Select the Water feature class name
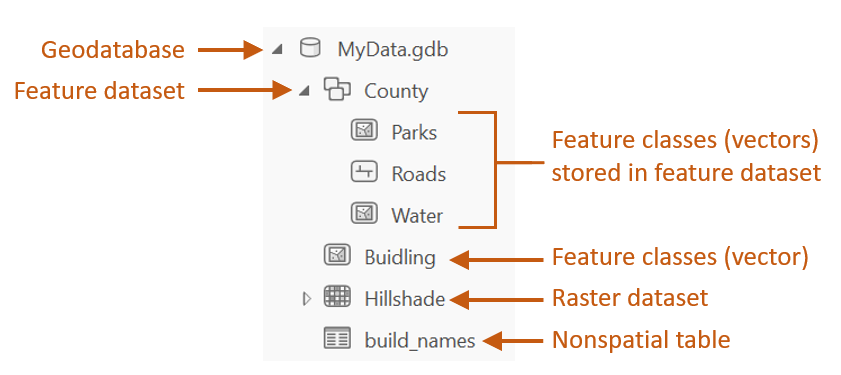The image size is (841, 375). tap(417, 216)
